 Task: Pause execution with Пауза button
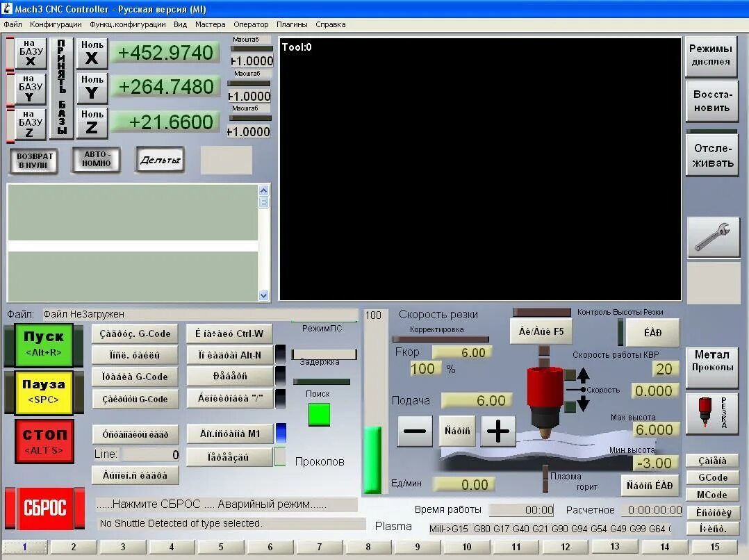[44, 393]
